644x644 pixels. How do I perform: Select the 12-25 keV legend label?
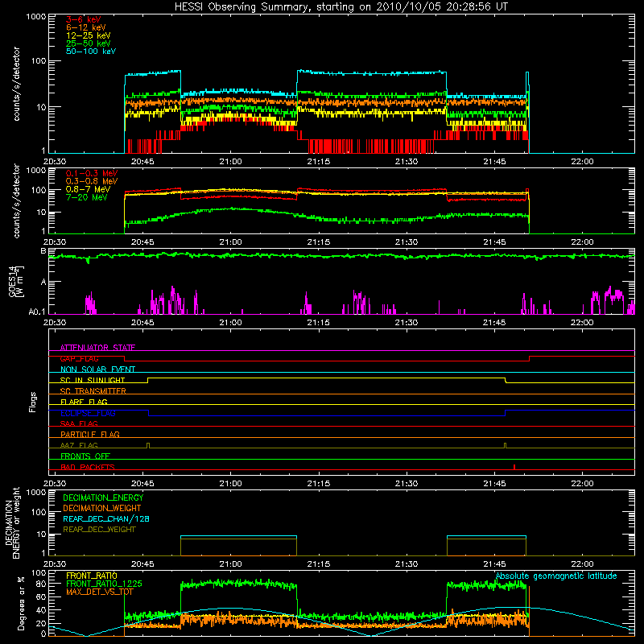tap(89, 35)
